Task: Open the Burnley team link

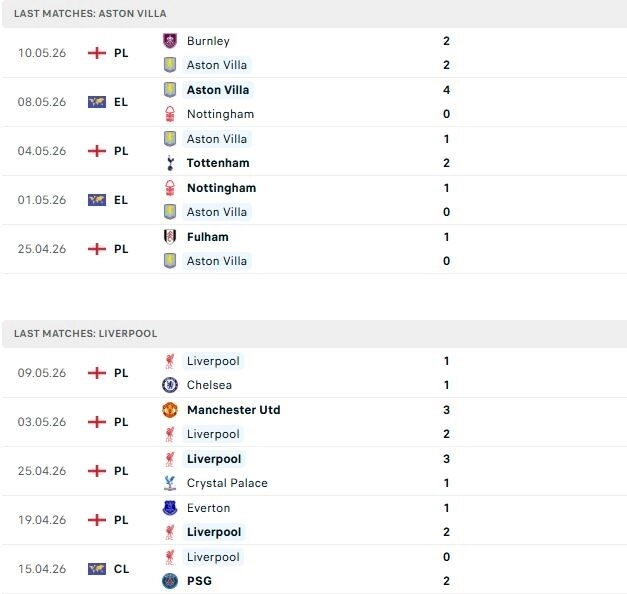Action: point(208,41)
